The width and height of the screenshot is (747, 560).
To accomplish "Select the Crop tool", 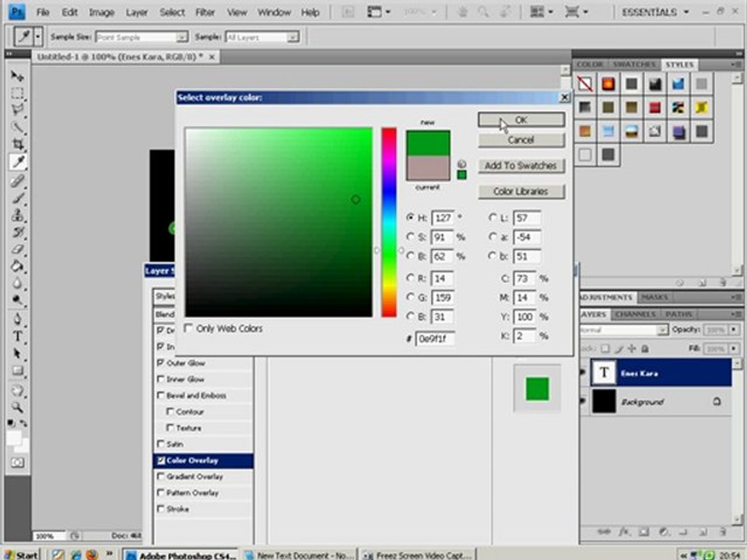I will click(17, 145).
